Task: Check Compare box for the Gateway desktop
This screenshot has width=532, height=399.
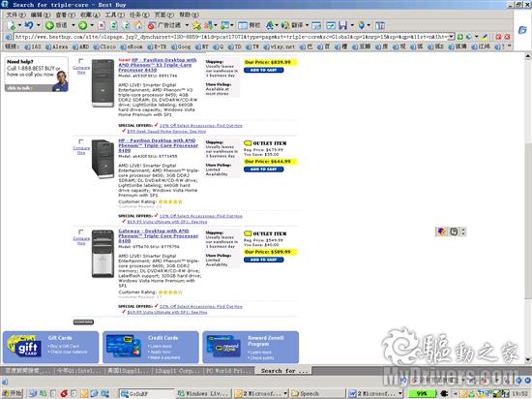Action: 80,231
